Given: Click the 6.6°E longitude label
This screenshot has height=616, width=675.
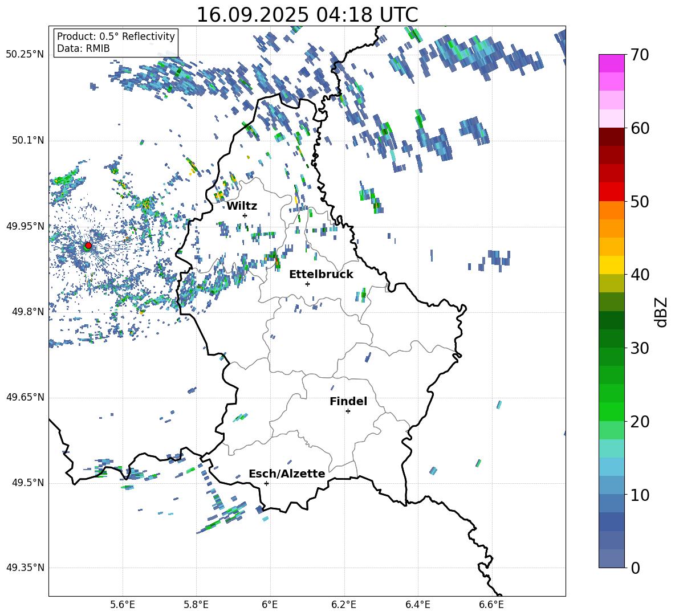Looking at the screenshot, I should [x=491, y=605].
